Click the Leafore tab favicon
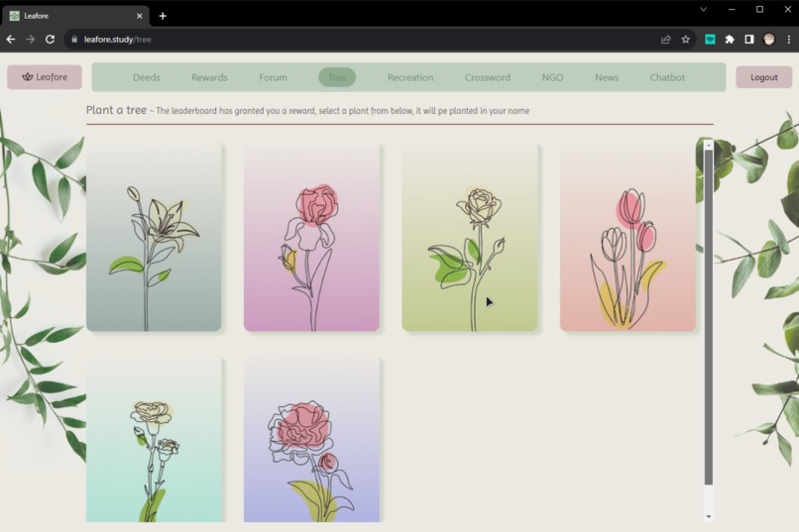This screenshot has width=799, height=532. tap(14, 16)
